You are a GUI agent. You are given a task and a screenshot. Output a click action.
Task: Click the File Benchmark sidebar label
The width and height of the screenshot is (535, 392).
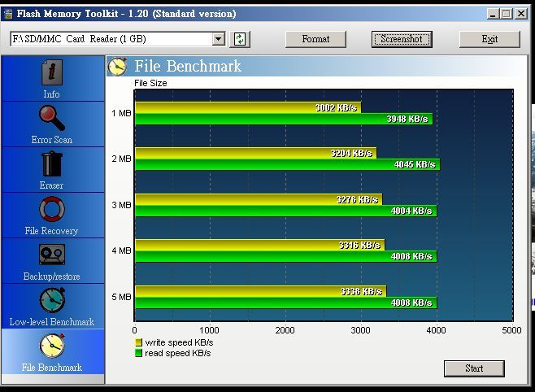pyautogui.click(x=52, y=368)
